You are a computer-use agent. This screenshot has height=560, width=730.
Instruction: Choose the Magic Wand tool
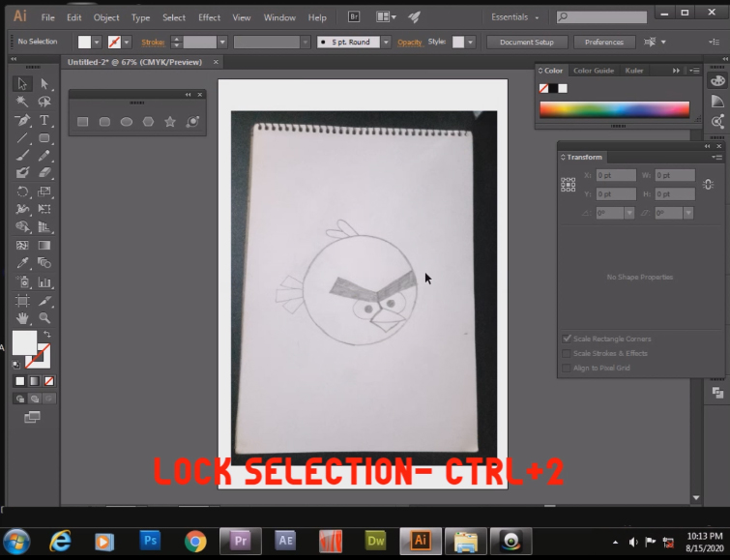point(22,102)
